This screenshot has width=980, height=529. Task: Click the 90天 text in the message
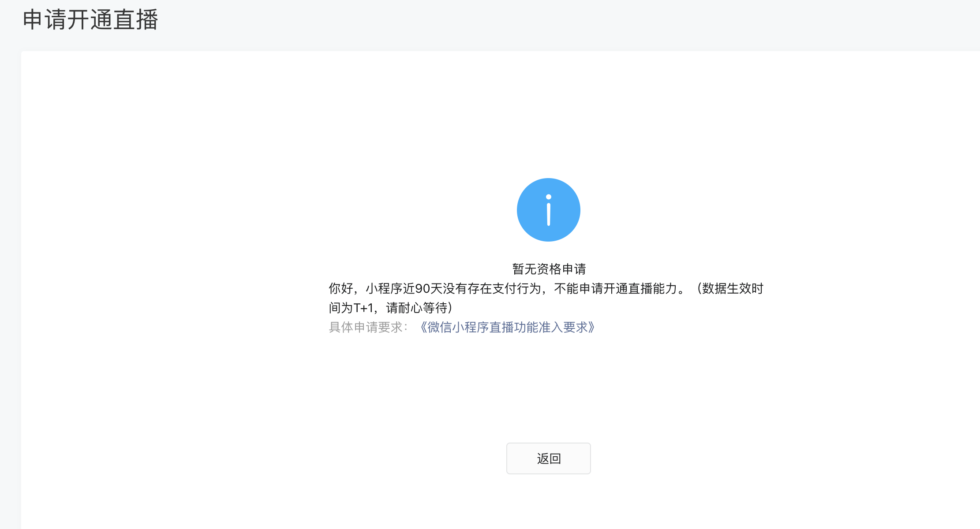[428, 289]
